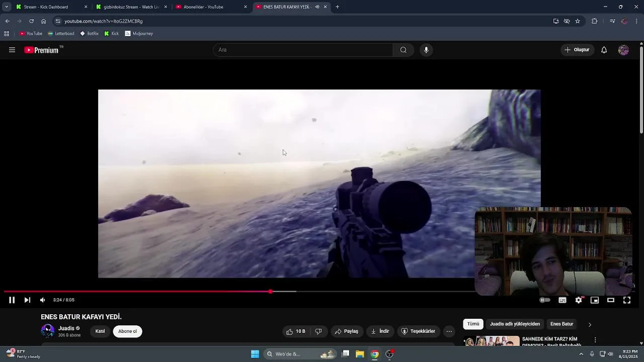Install app with the address bar icon
The width and height of the screenshot is (644, 362).
click(x=556, y=21)
